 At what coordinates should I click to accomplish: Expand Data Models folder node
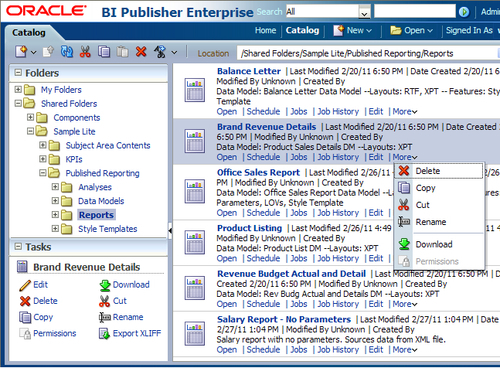[55, 201]
